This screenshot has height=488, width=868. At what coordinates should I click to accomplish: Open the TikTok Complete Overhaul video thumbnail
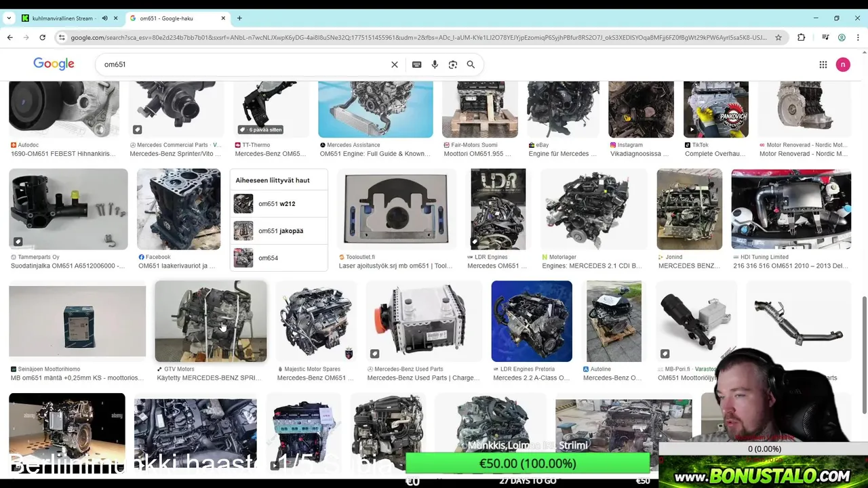[716, 109]
